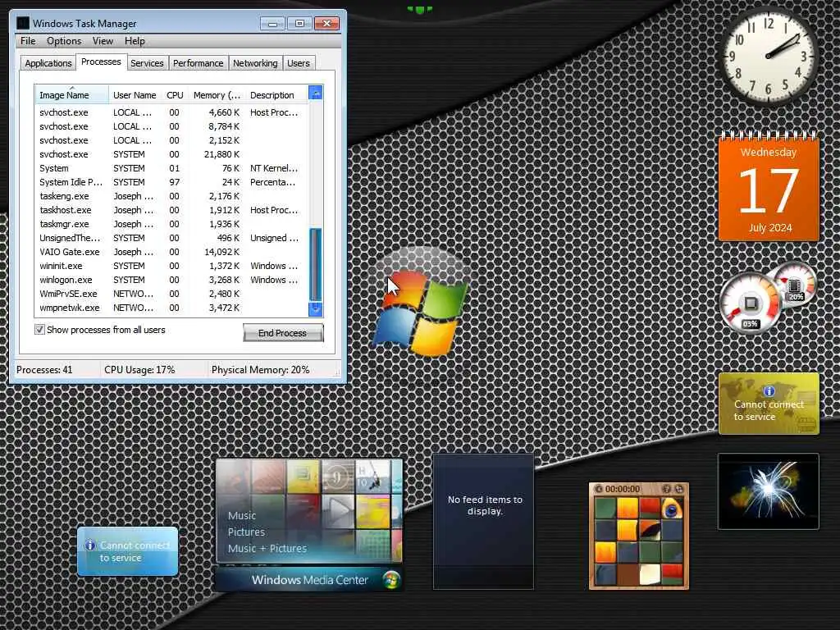This screenshot has width=840, height=630.
Task: Click the info icon on the blue gadget
Action: tap(90, 546)
